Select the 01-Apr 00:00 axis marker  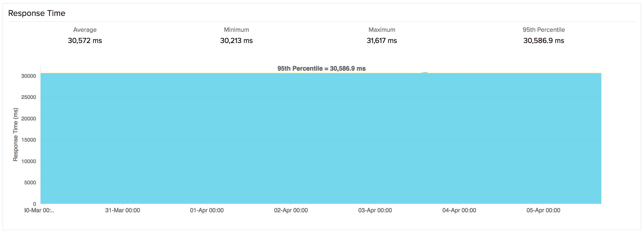pos(207,211)
